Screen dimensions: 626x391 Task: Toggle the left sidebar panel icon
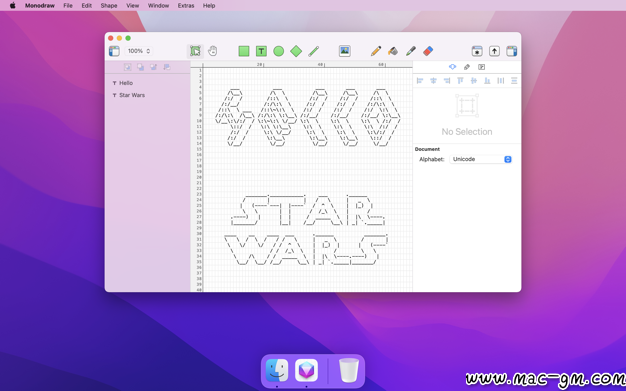coord(114,51)
